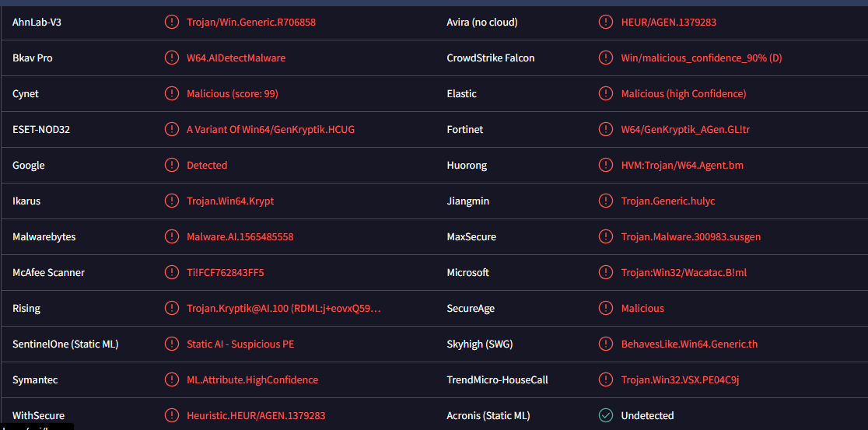Click the warning icon for ESET-NOD32 detection
The width and height of the screenshot is (868, 430).
[x=172, y=130]
